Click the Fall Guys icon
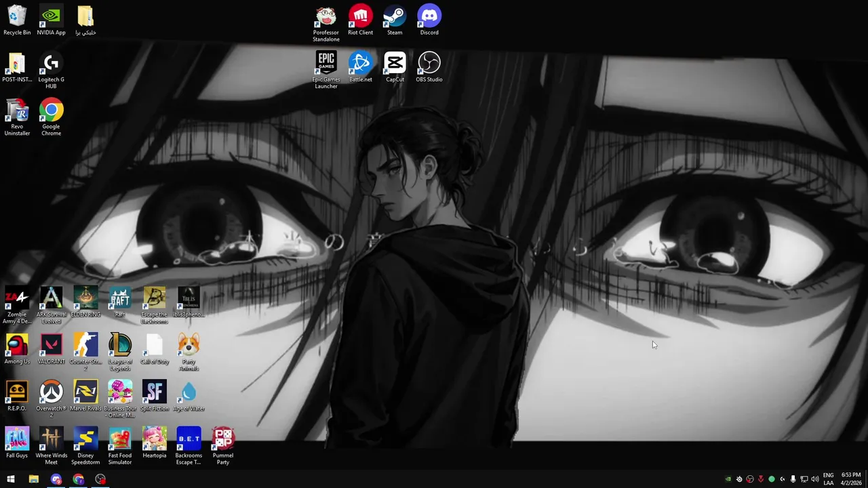 [17, 443]
